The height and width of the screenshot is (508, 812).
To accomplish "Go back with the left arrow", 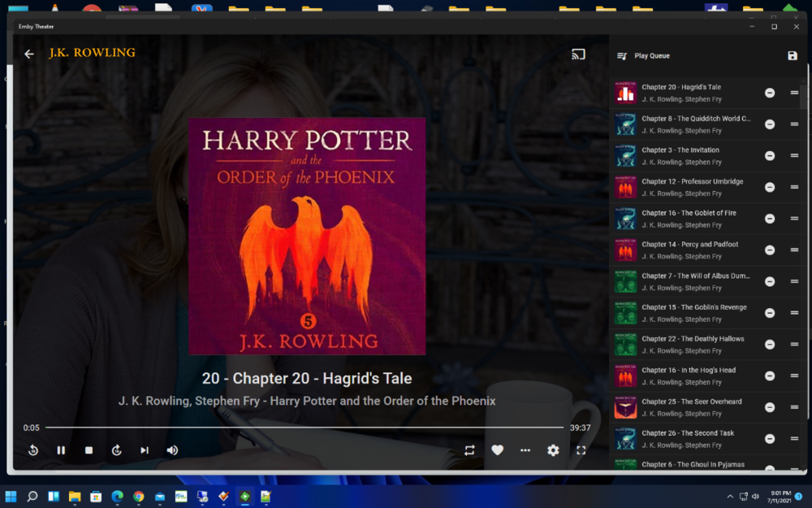I will pyautogui.click(x=29, y=54).
